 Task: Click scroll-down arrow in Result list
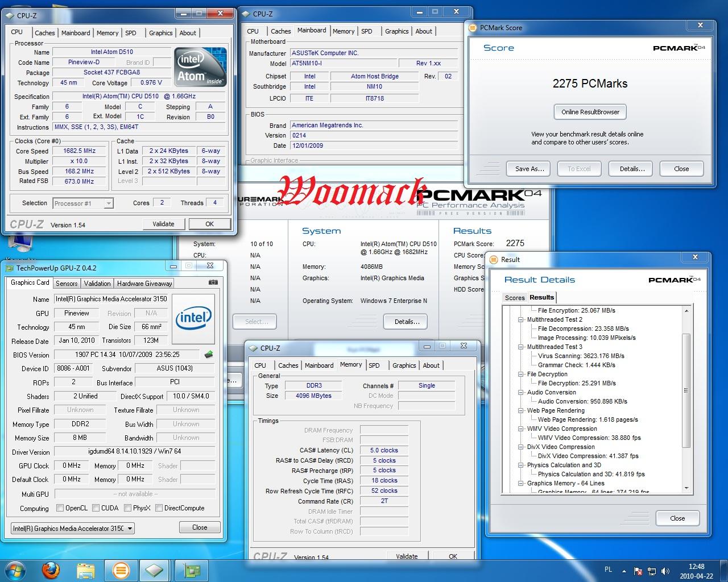(x=686, y=488)
